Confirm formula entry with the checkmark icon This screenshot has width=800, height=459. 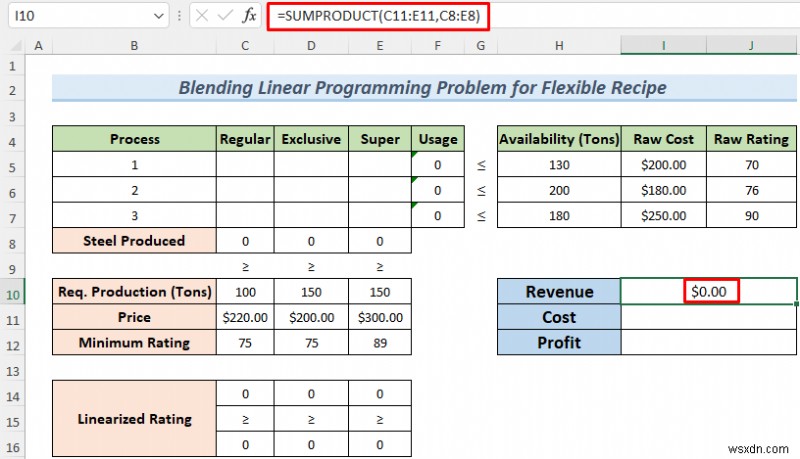point(225,16)
